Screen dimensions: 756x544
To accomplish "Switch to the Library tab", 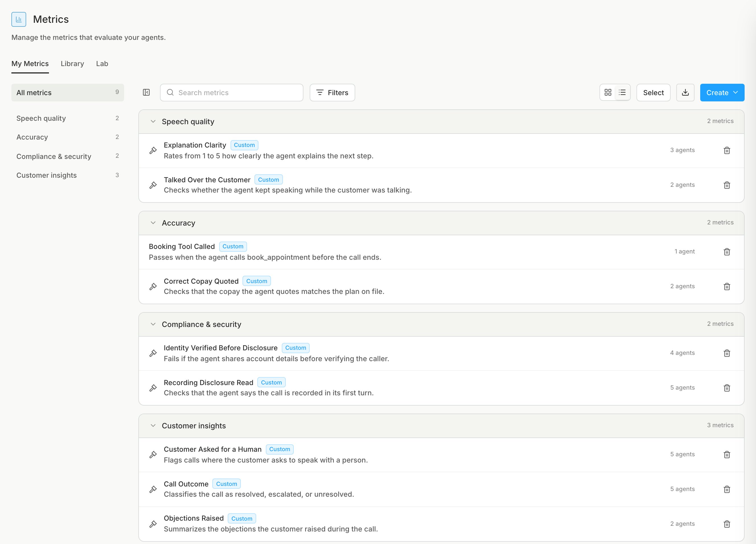I will click(72, 64).
